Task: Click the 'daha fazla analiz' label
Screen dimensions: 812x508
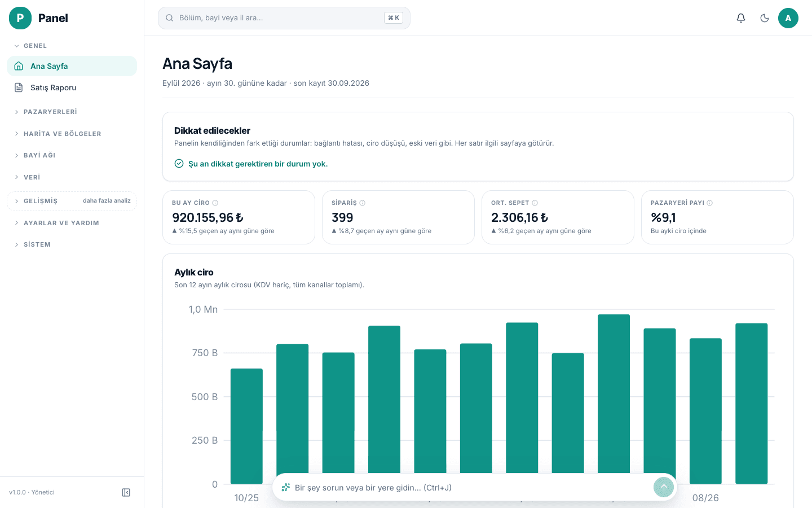Action: click(107, 201)
